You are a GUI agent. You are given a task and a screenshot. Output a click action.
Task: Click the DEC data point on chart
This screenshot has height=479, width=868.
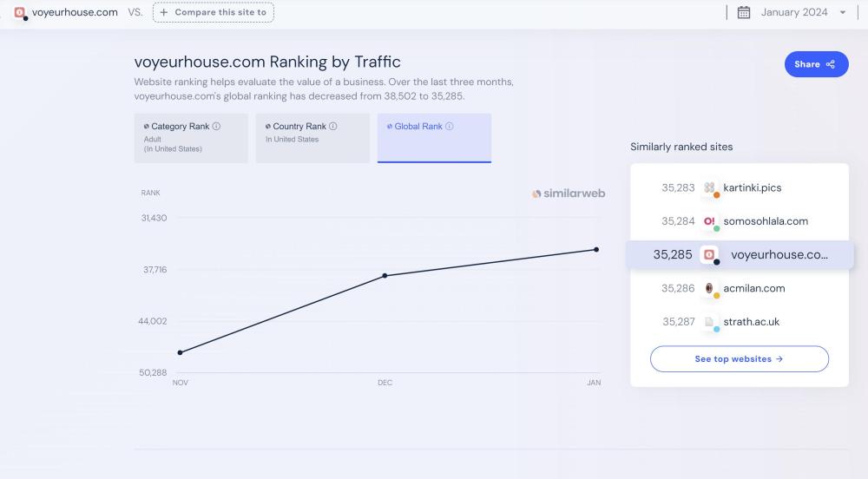(385, 276)
